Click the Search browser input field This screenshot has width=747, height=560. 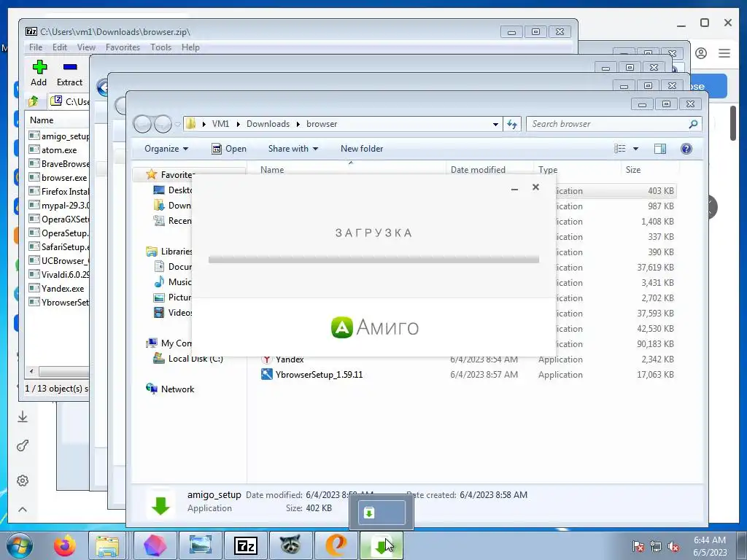(608, 124)
